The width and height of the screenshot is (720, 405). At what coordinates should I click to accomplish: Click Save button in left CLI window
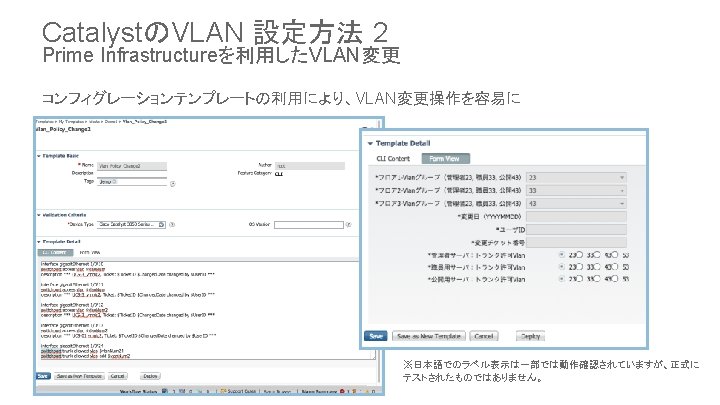tap(43, 376)
